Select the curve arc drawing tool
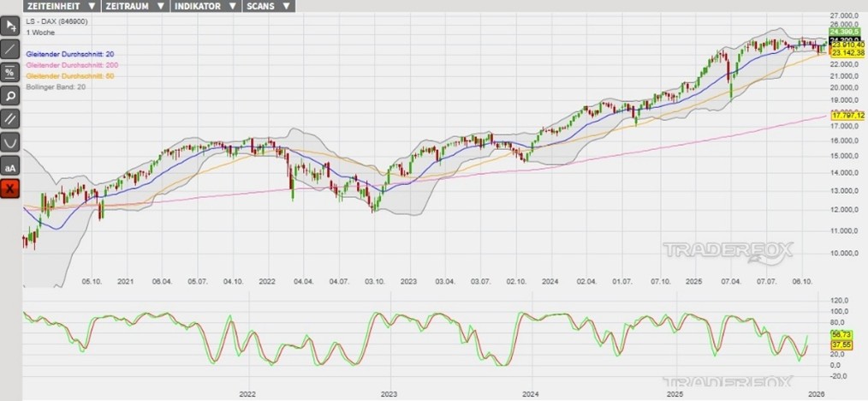Image resolution: width=868 pixels, height=401 pixels. (10, 141)
